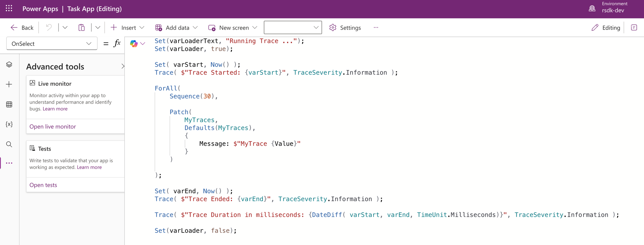Click the Paste clipboard icon
Screen dimensions: 644x245
pos(81,27)
